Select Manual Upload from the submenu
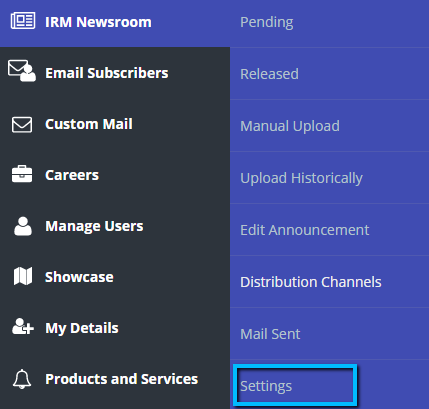Viewport: 429px width, 409px height. pyautogui.click(x=290, y=126)
